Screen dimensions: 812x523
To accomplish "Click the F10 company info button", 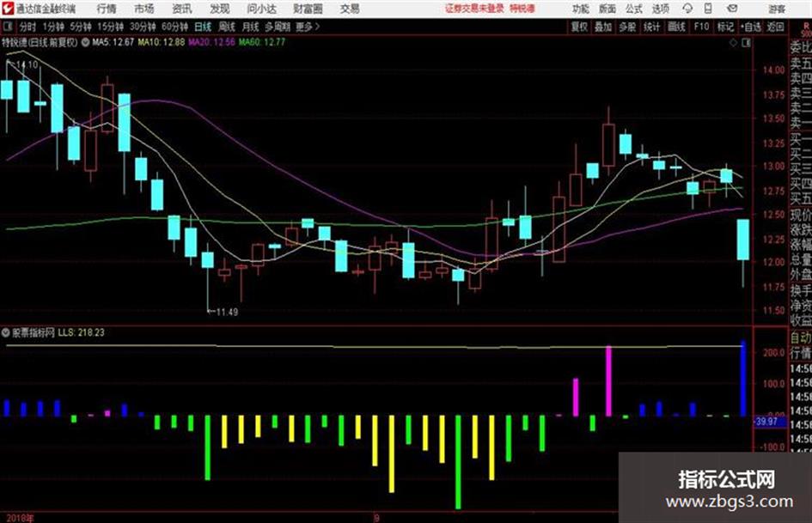I will (701, 27).
